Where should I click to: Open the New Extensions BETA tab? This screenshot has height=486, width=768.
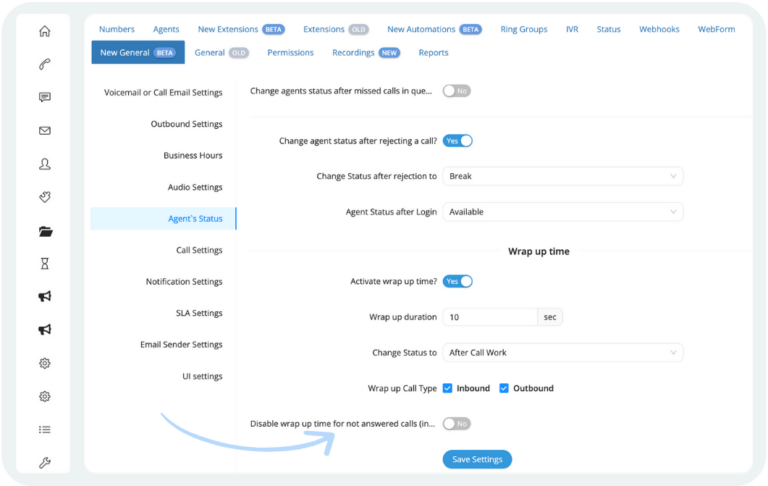(241, 29)
